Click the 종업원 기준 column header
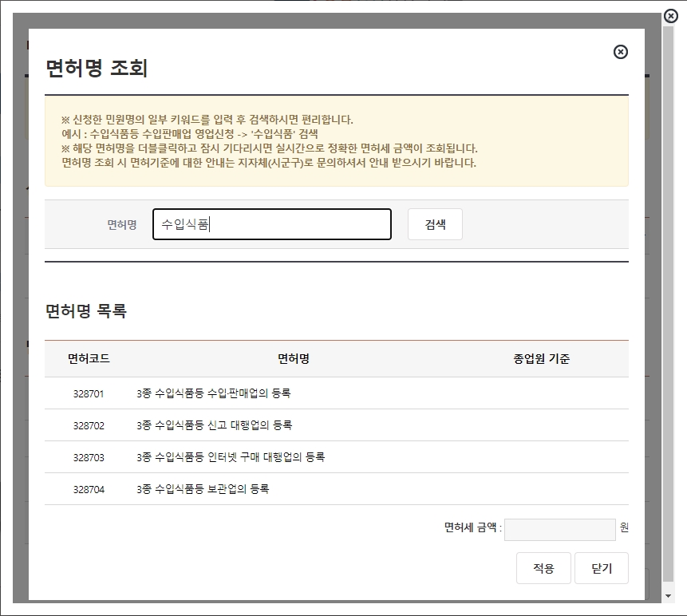 [x=542, y=359]
